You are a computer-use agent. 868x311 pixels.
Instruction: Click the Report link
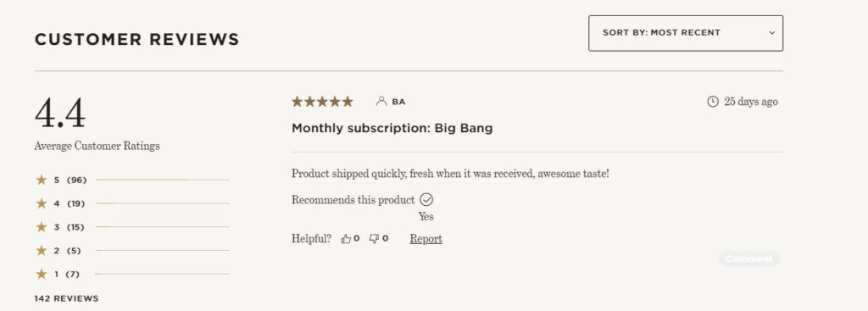click(x=426, y=239)
